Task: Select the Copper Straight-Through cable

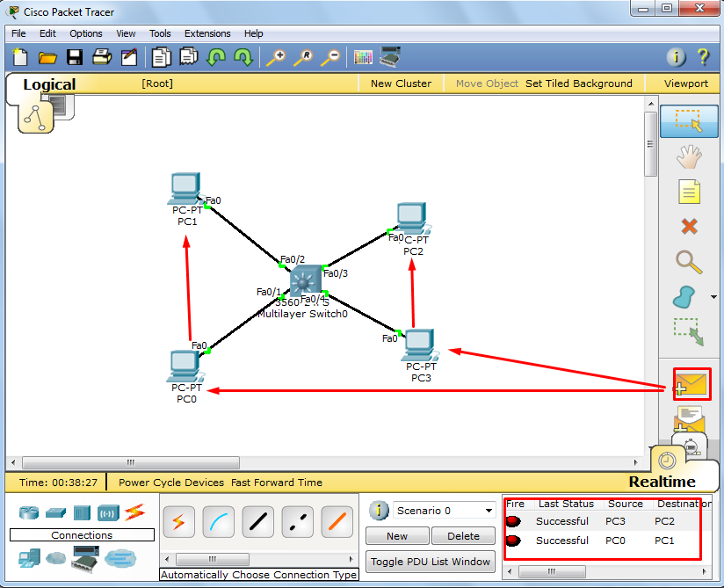Action: pyautogui.click(x=257, y=522)
